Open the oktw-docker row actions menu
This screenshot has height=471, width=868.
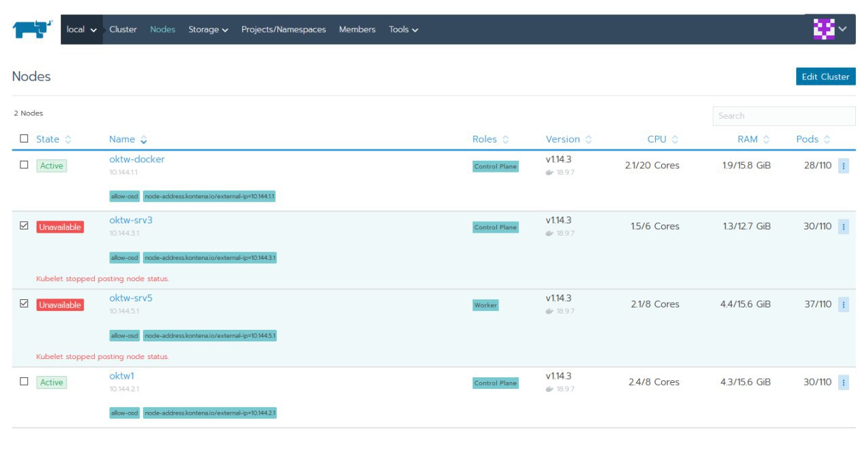pos(844,166)
